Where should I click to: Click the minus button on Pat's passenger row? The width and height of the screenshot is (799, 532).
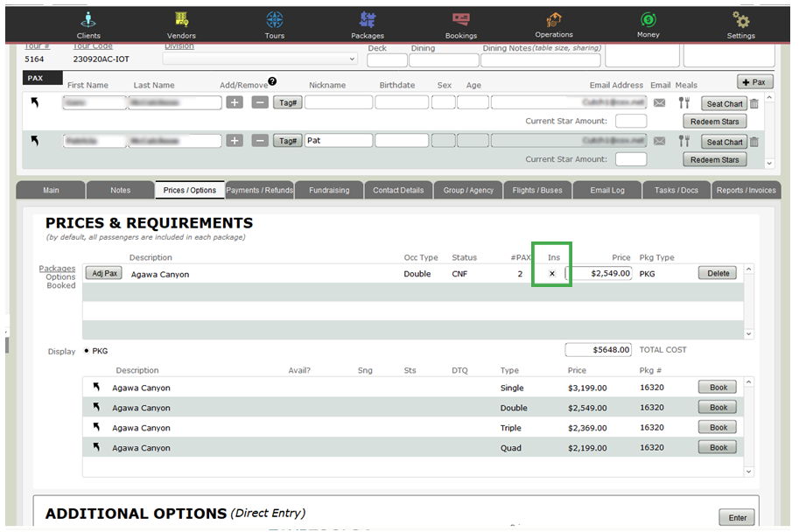pyautogui.click(x=260, y=142)
